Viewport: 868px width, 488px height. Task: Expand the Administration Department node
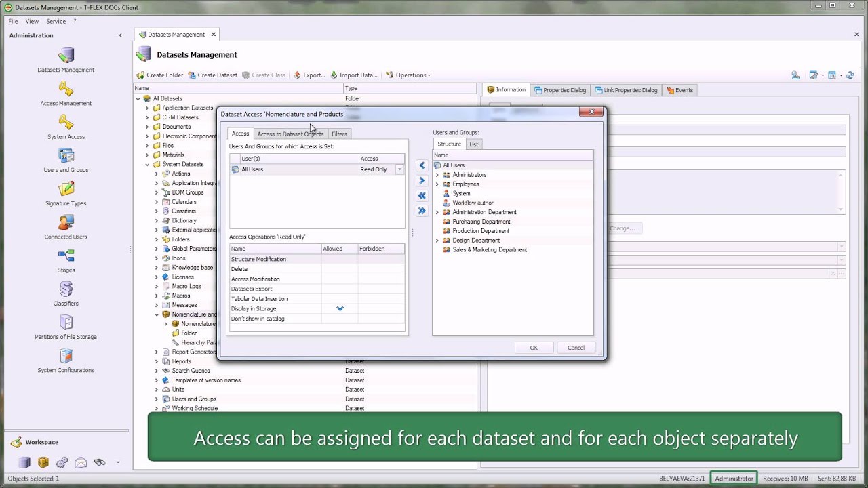(x=437, y=212)
